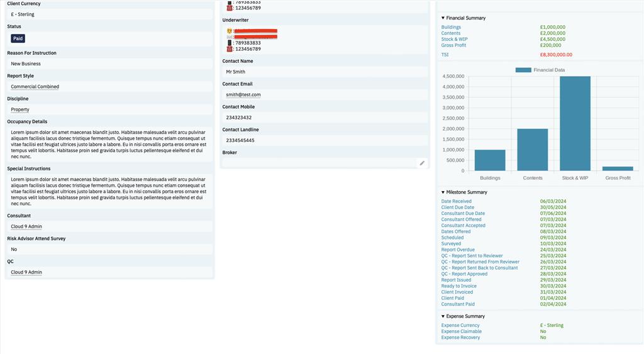Open Cloud 9 Admin under Consultant
644x354 pixels.
(26, 226)
